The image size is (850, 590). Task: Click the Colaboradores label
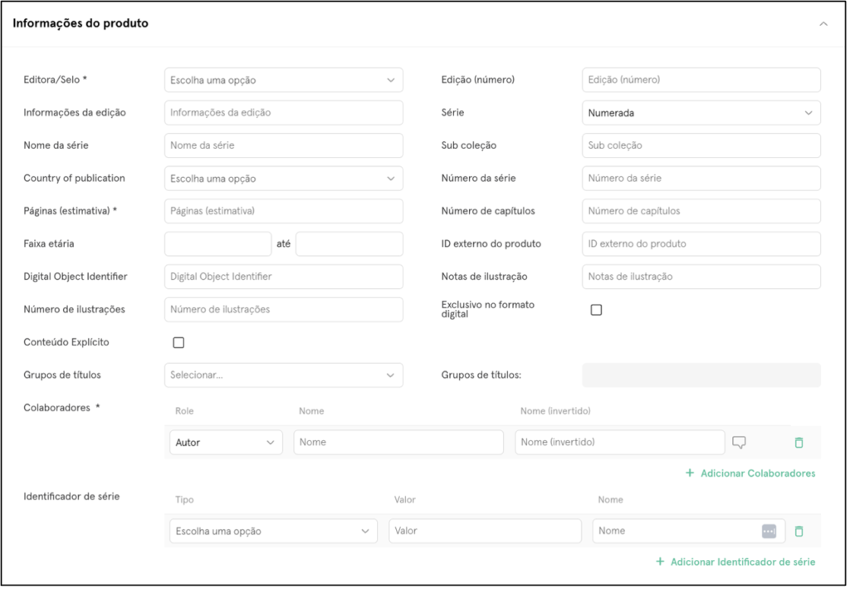tap(57, 408)
